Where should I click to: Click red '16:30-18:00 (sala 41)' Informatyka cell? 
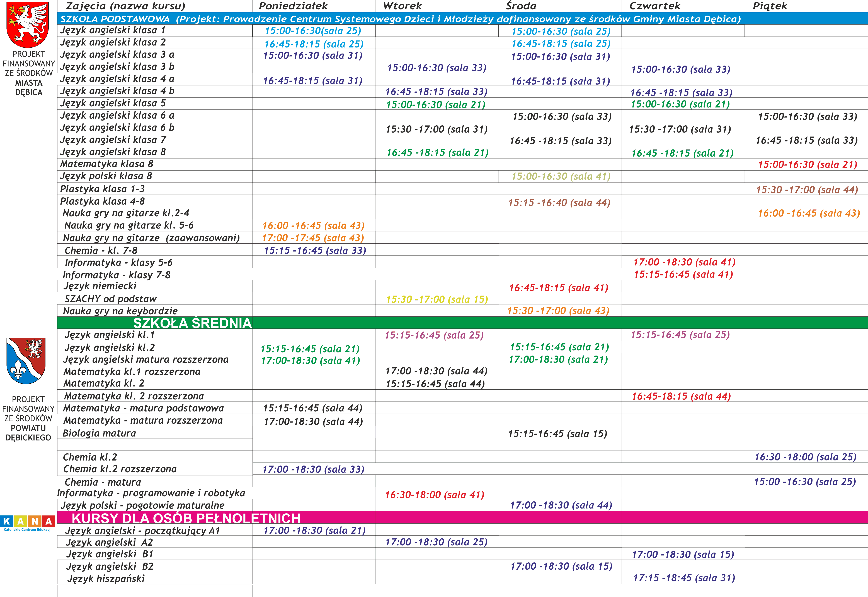435,495
